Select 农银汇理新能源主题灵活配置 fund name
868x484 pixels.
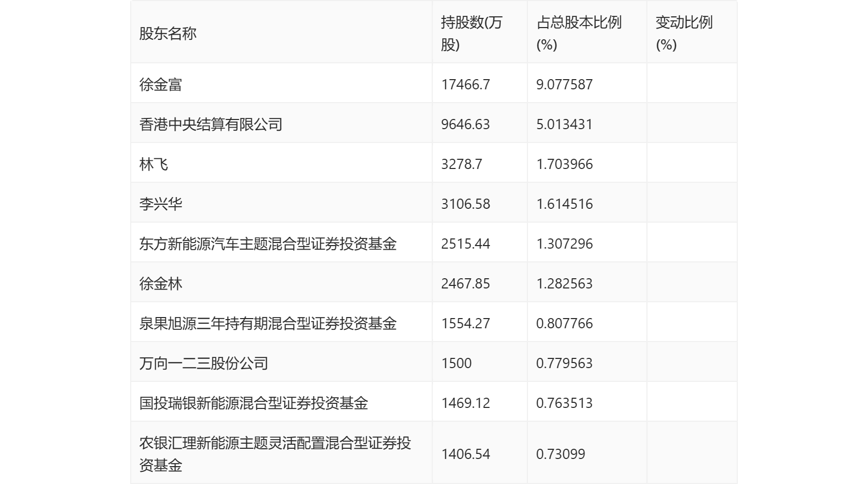(275, 454)
